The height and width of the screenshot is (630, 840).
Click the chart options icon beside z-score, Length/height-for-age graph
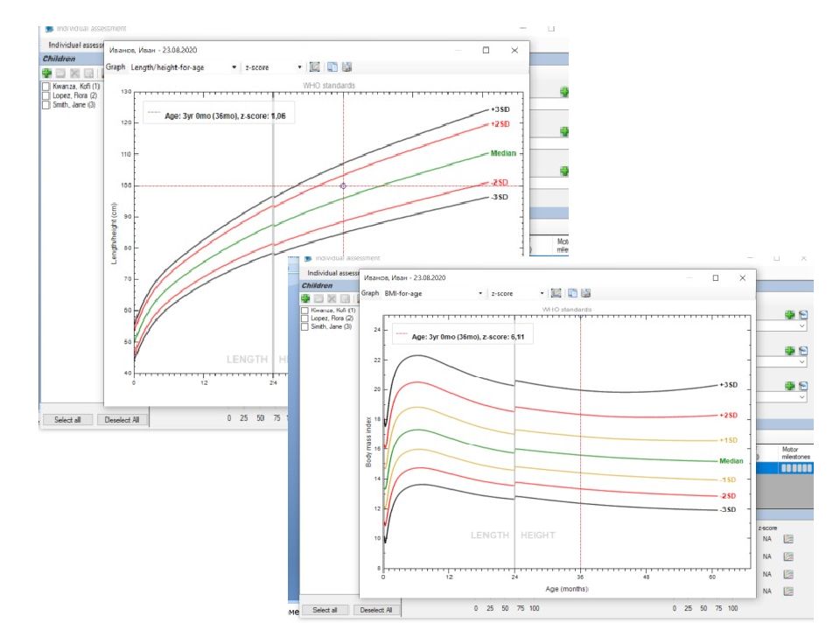point(315,67)
